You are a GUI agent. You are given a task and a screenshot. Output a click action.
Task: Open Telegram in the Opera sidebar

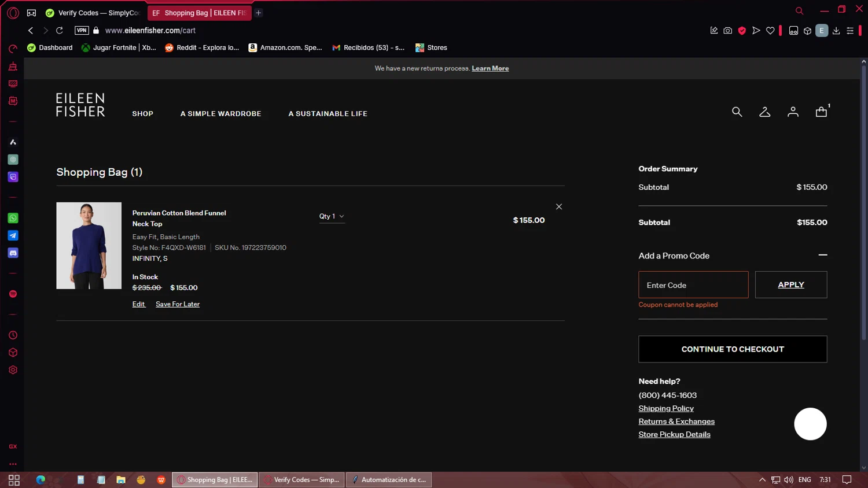pos(13,235)
